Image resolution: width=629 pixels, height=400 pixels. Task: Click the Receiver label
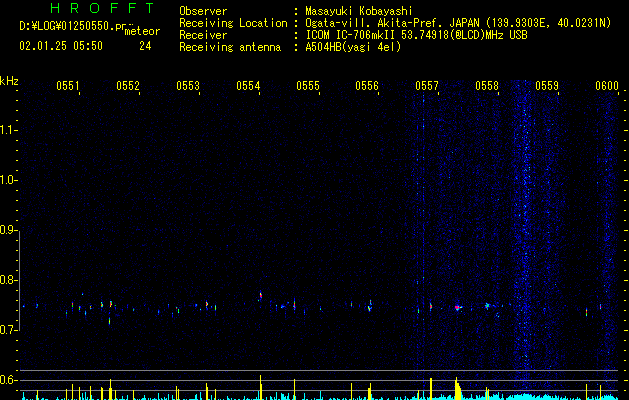point(203,35)
